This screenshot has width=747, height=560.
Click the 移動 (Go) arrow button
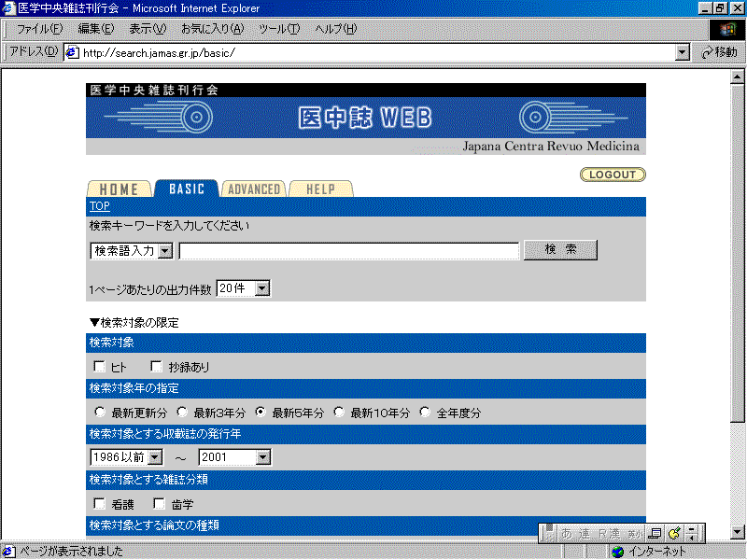click(x=719, y=52)
